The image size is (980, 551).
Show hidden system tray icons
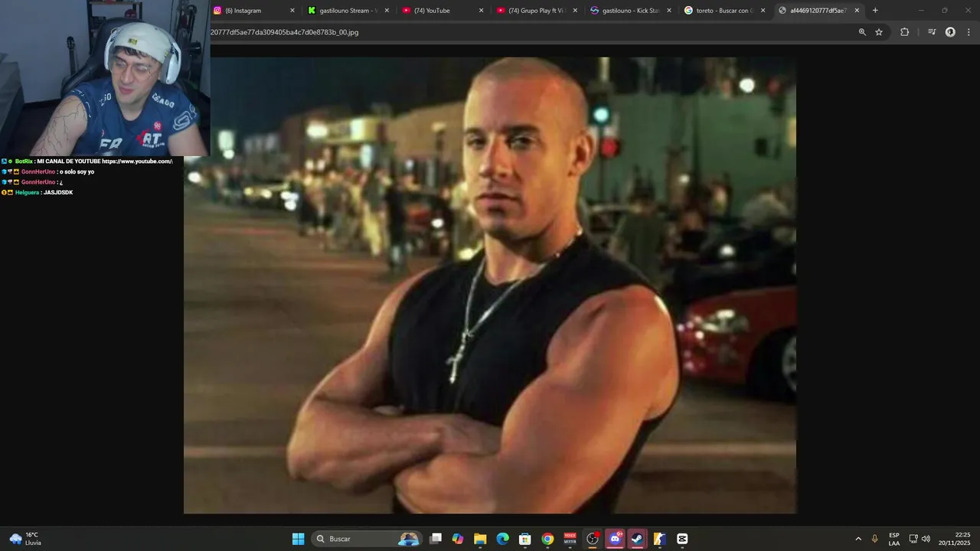pyautogui.click(x=858, y=539)
